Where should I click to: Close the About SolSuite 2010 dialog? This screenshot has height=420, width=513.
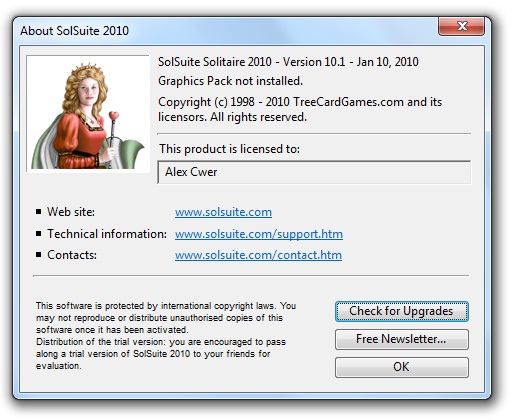(461, 26)
